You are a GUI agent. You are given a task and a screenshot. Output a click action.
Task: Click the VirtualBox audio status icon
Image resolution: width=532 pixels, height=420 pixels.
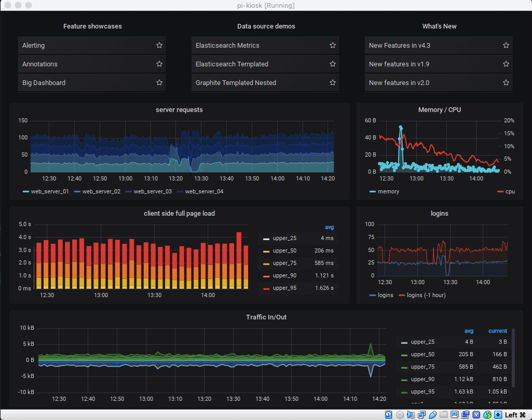[x=410, y=415]
